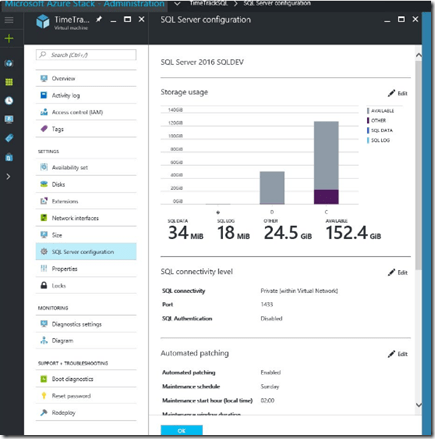Open Extensions settings

(86, 201)
